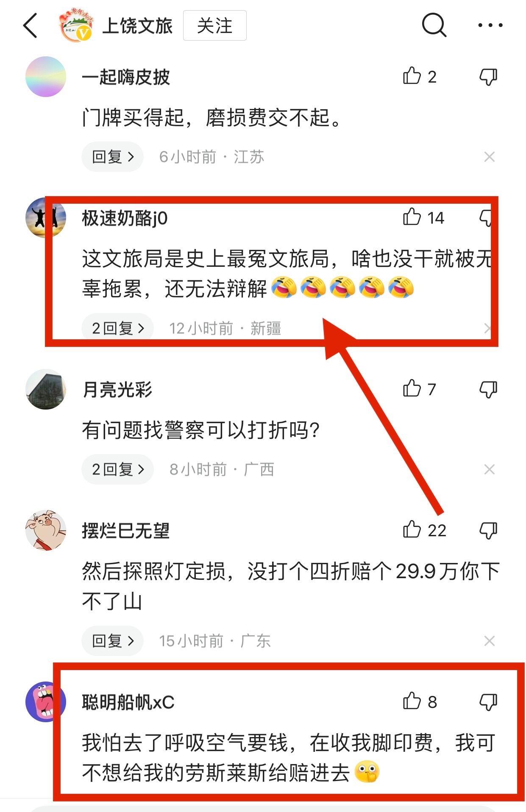
Task: Open the three-dots more menu
Action: click(490, 25)
